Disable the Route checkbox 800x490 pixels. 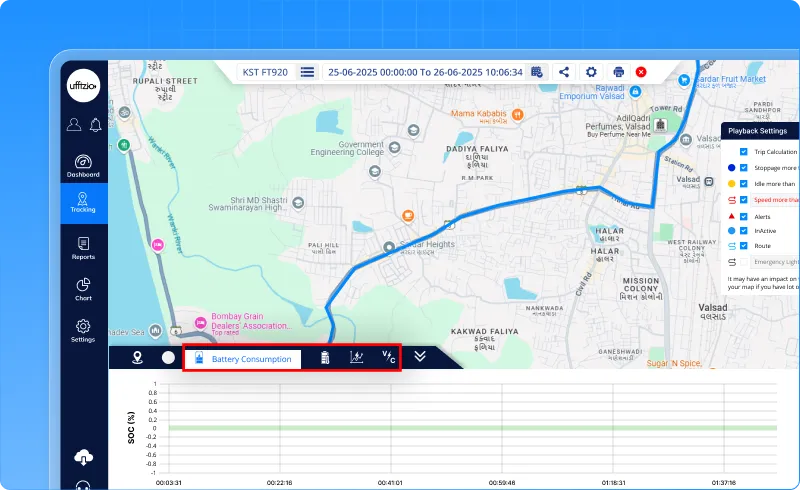pyautogui.click(x=743, y=245)
